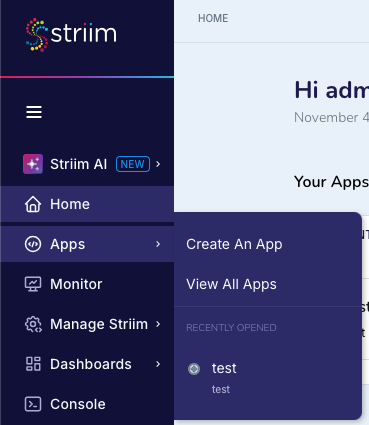
Task: Open Dashboards in the sidebar
Action: (x=87, y=364)
